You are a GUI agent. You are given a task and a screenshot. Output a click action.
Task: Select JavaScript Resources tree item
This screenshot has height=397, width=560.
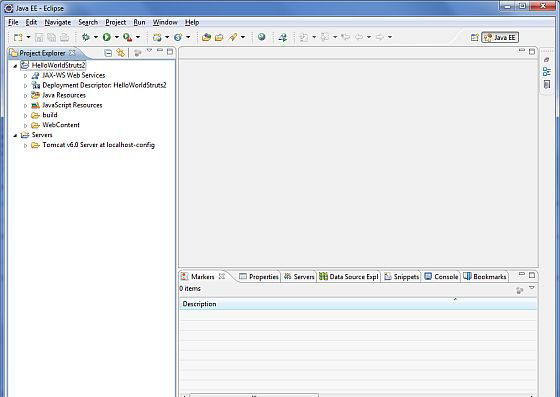click(x=72, y=105)
